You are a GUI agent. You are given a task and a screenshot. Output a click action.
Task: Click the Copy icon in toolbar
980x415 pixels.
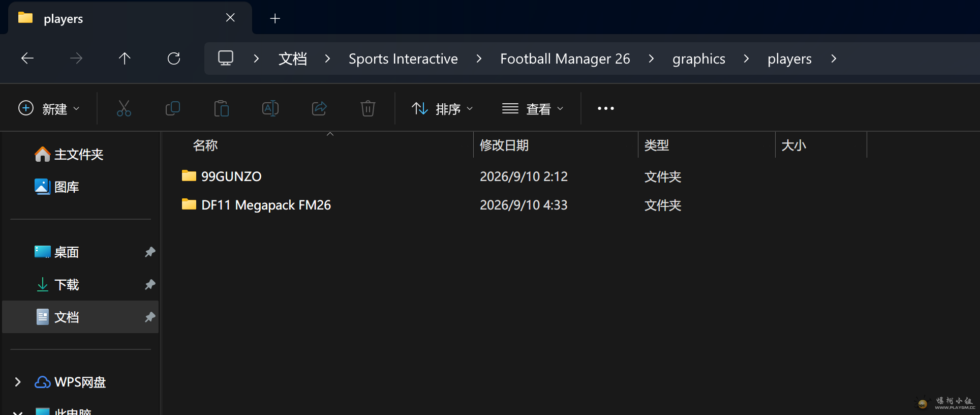tap(173, 108)
